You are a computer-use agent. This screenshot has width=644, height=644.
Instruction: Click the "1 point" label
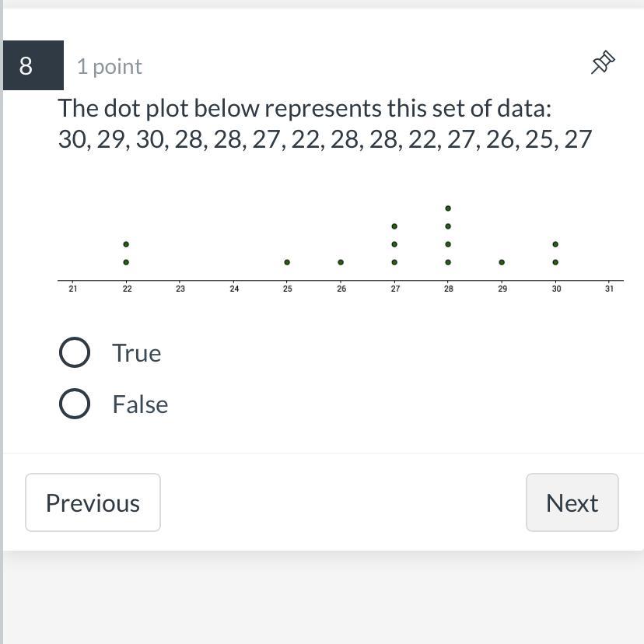[110, 66]
